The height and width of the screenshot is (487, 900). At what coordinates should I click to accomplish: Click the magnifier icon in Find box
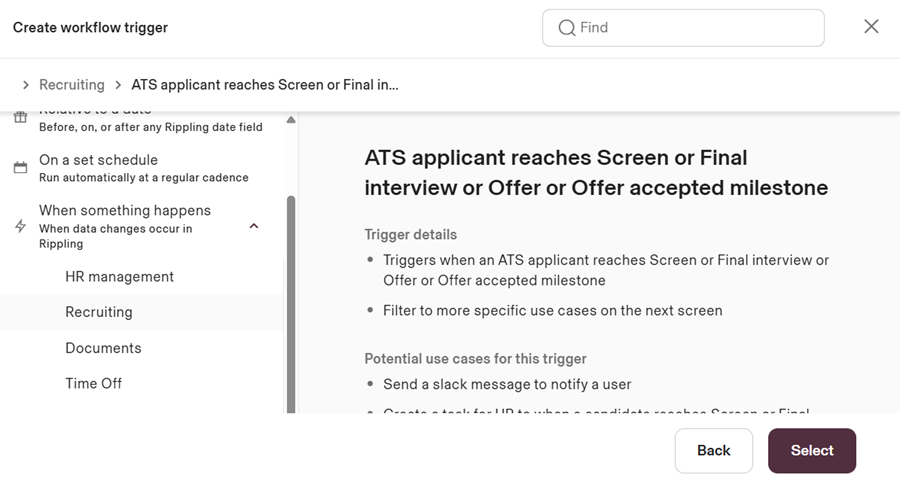[566, 28]
